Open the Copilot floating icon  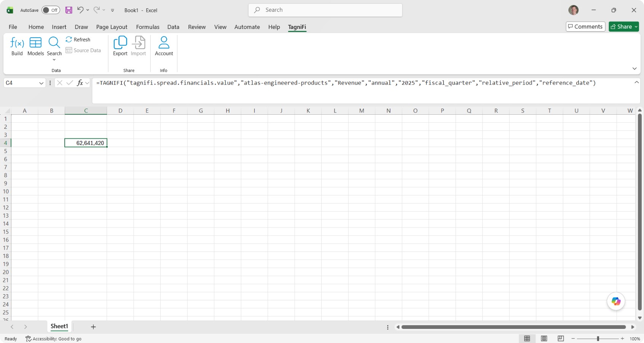pyautogui.click(x=616, y=301)
